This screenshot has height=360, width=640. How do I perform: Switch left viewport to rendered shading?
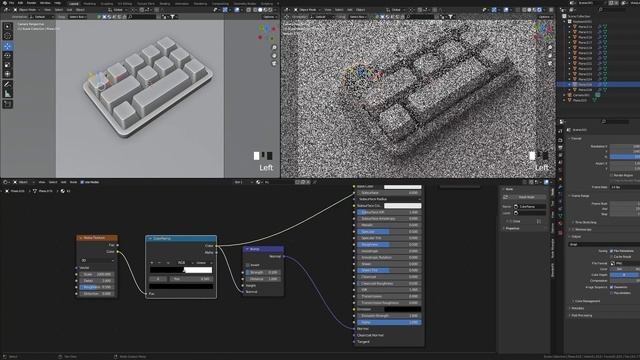pos(271,10)
